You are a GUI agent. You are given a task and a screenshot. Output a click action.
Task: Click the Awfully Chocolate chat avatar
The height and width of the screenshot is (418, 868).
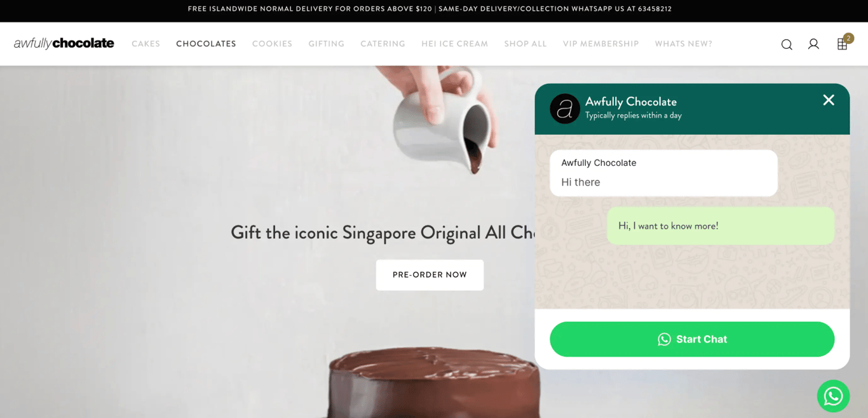tap(565, 109)
